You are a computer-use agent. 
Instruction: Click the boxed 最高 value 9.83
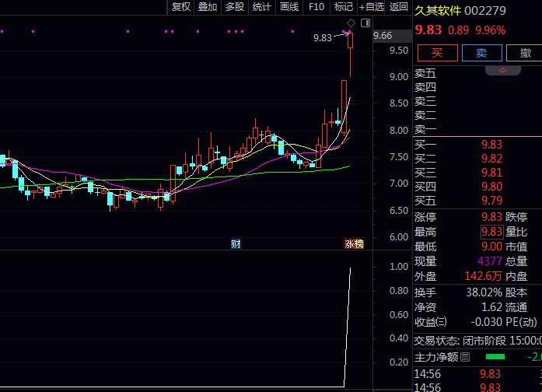coord(491,232)
